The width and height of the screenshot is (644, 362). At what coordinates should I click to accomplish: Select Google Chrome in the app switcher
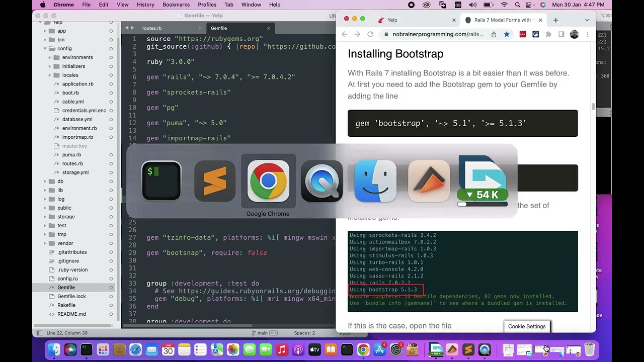tap(268, 181)
